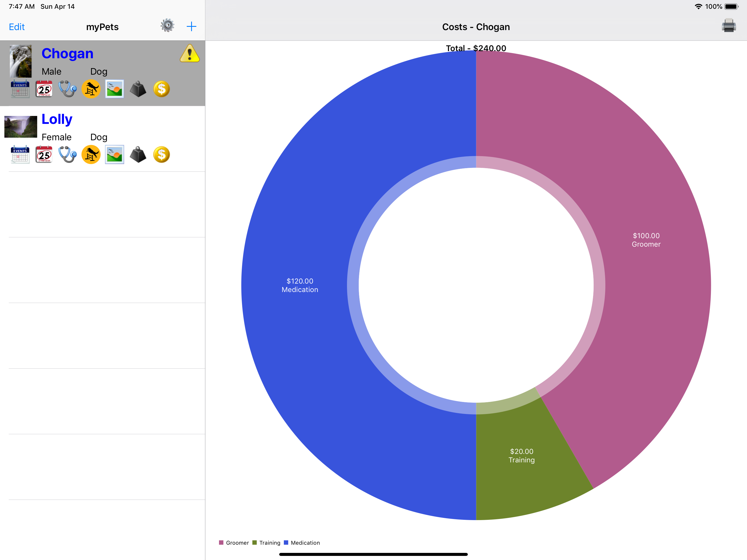Screen dimensions: 747x560
Task: Open Lolly's photo gallery icon
Action: coord(115,155)
